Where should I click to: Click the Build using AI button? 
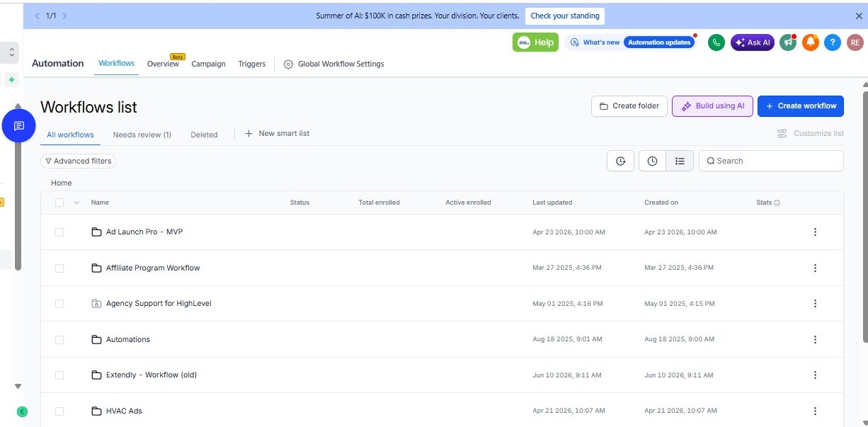tap(712, 106)
